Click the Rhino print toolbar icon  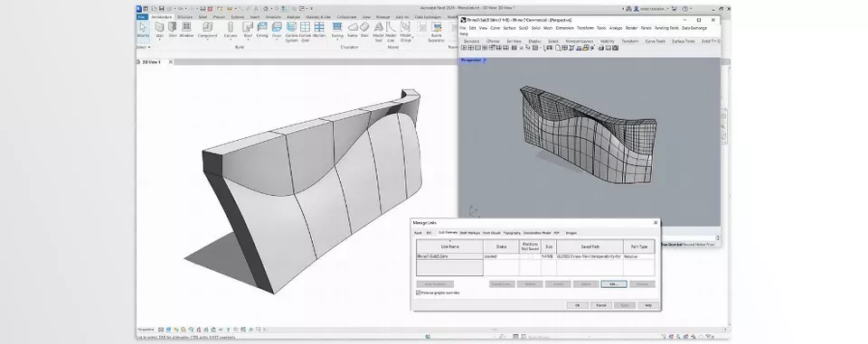(x=600, y=48)
